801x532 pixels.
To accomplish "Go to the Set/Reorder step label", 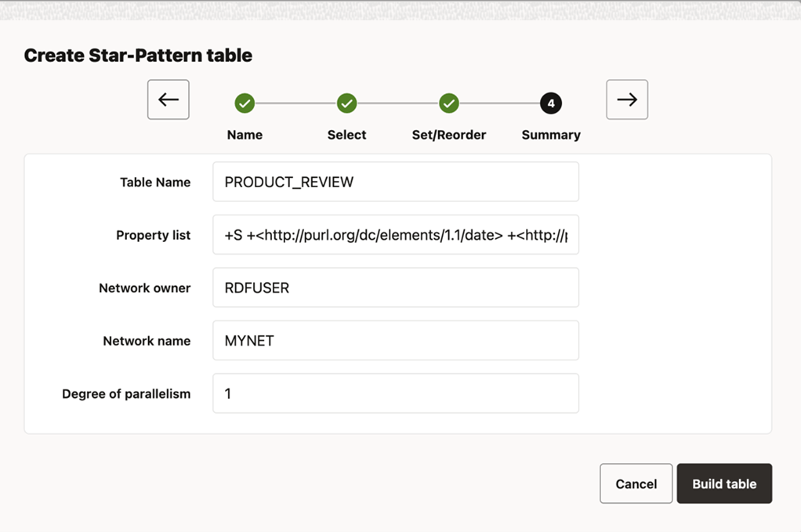I will 448,135.
